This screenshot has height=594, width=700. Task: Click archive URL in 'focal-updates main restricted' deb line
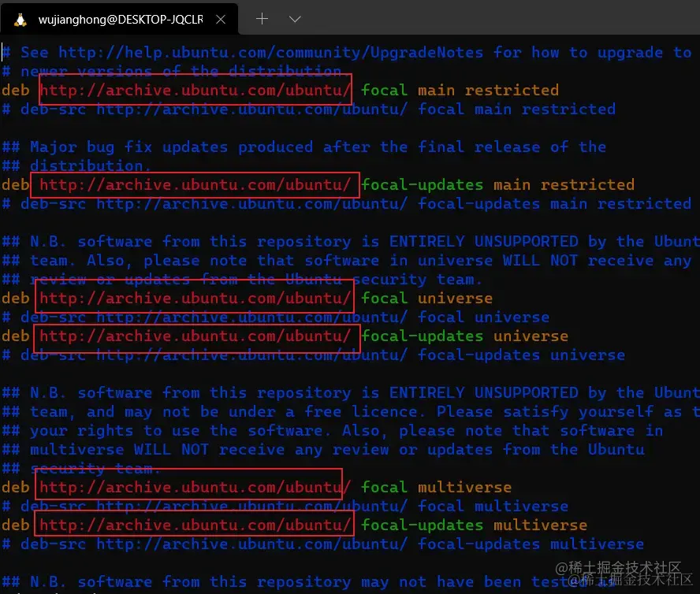[x=195, y=185]
